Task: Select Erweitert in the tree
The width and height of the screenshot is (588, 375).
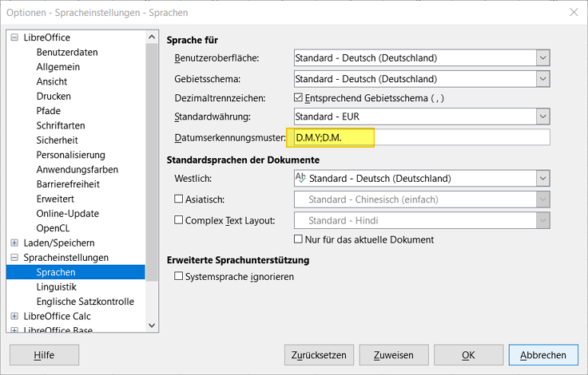Action: [55, 199]
